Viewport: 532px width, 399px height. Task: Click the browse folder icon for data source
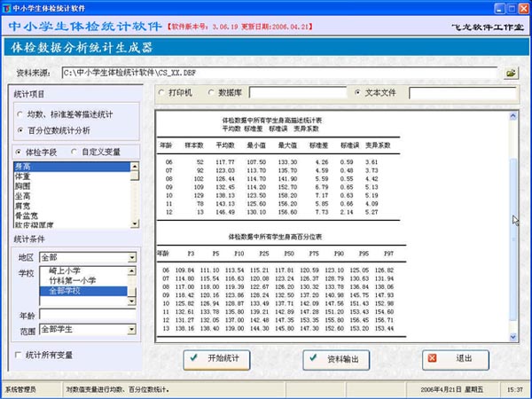tap(512, 72)
